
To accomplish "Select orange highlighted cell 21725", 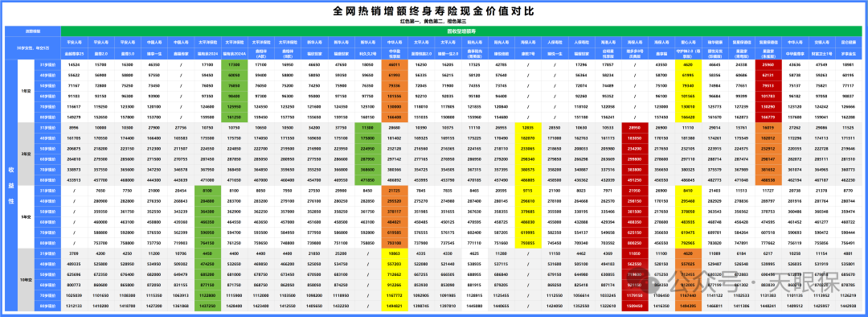I will 395,190.
